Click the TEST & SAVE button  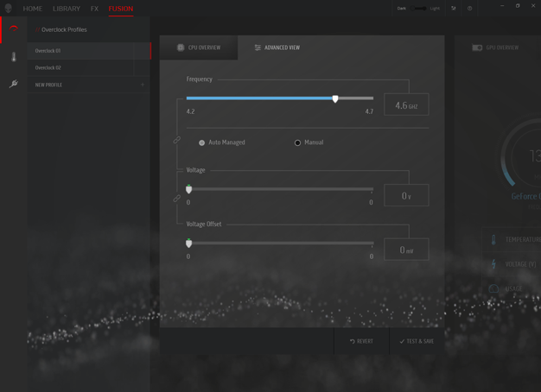coord(417,341)
